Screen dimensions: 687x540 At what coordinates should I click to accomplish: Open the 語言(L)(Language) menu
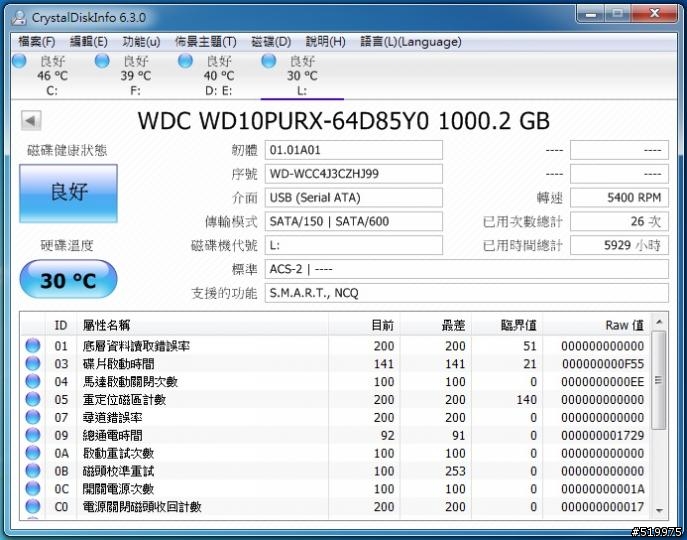tap(411, 42)
